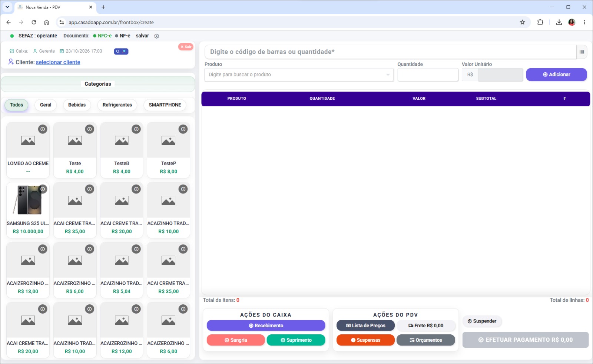Open Chrome three-dot menu
Screen dimensions: 593x364
[x=584, y=22]
